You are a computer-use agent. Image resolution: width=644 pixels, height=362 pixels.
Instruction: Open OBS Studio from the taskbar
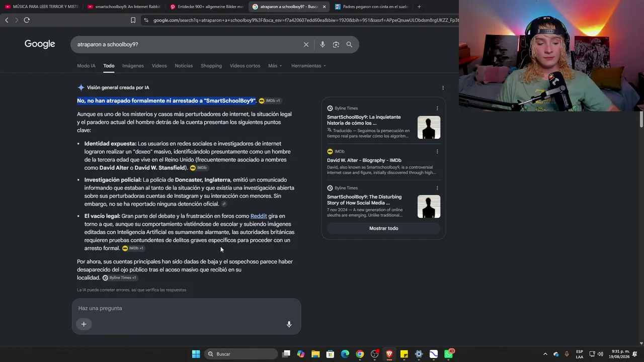coord(374,354)
